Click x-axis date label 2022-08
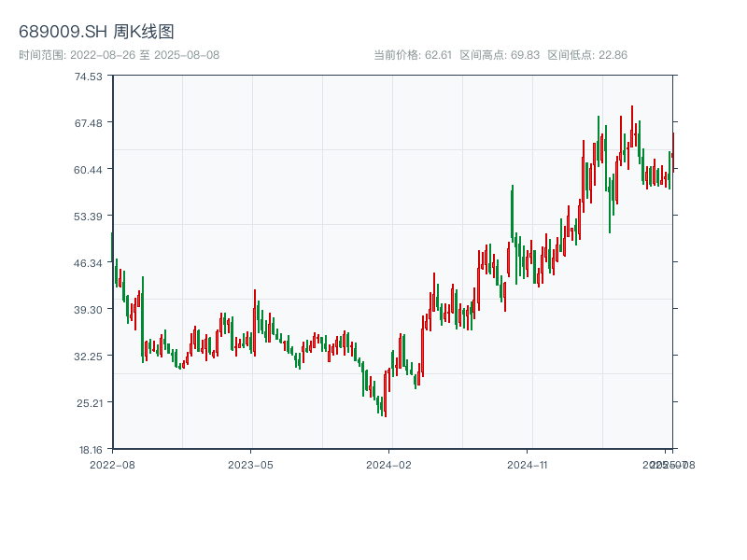 (112, 465)
